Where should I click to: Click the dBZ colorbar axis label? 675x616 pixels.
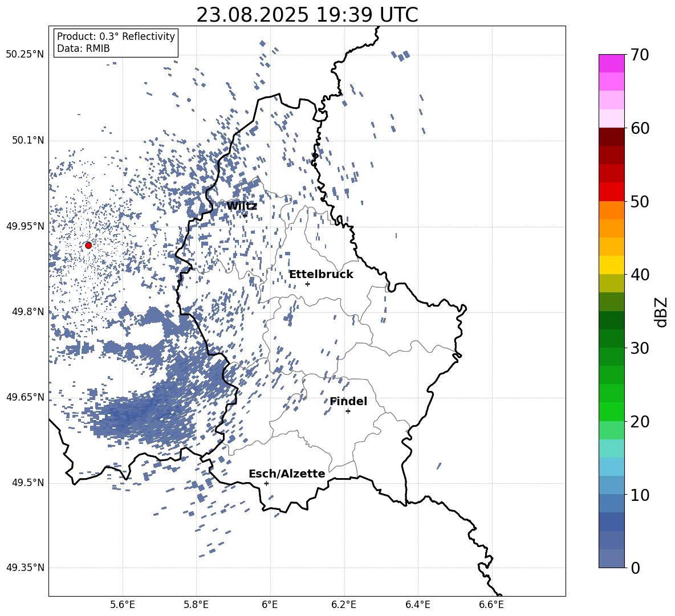point(662,312)
